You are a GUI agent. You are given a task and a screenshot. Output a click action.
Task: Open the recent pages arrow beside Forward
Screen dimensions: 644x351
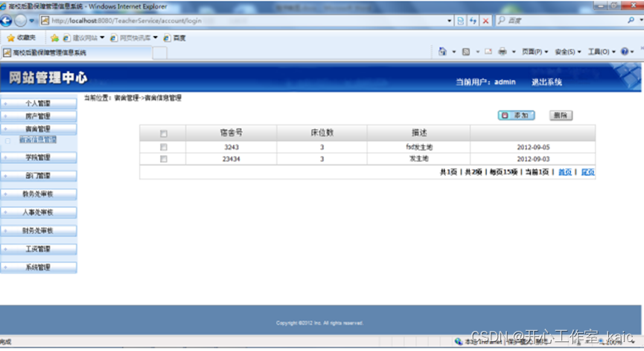pyautogui.click(x=31, y=21)
